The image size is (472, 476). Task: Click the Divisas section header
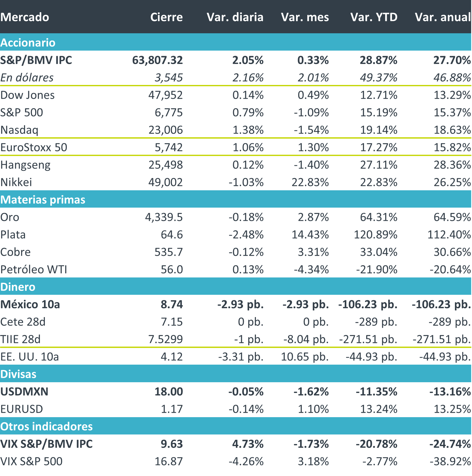click(x=18, y=374)
